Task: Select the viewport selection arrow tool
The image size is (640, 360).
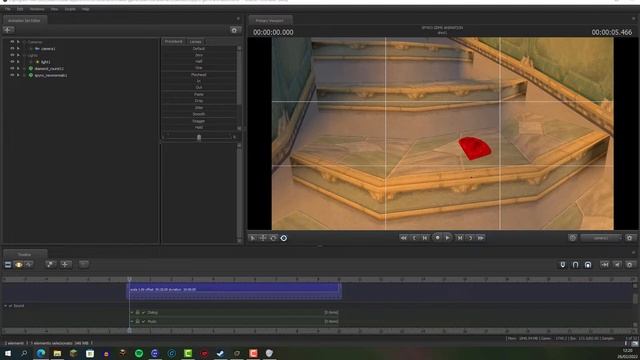Action: point(253,238)
